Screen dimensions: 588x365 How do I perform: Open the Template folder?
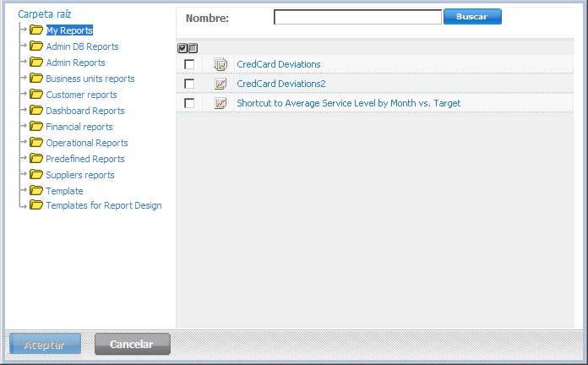(64, 191)
